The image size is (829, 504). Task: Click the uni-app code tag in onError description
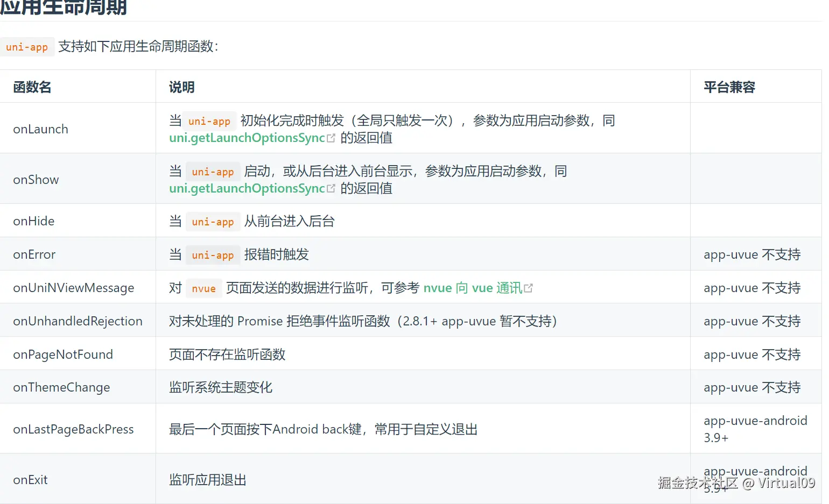click(x=213, y=255)
